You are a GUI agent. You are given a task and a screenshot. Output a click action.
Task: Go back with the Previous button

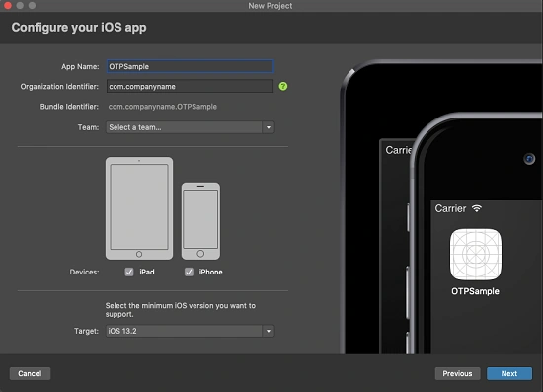pyautogui.click(x=457, y=373)
